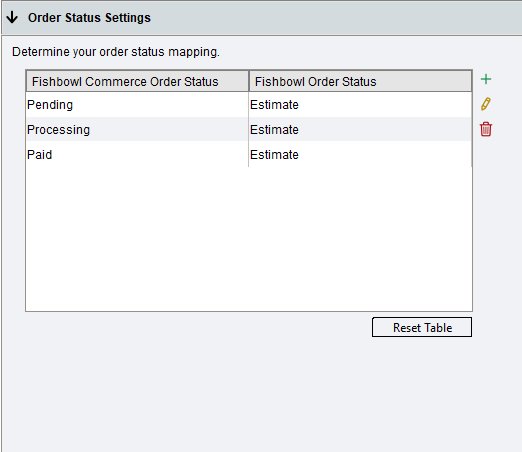Click the pencil edit mapping icon

(x=486, y=104)
